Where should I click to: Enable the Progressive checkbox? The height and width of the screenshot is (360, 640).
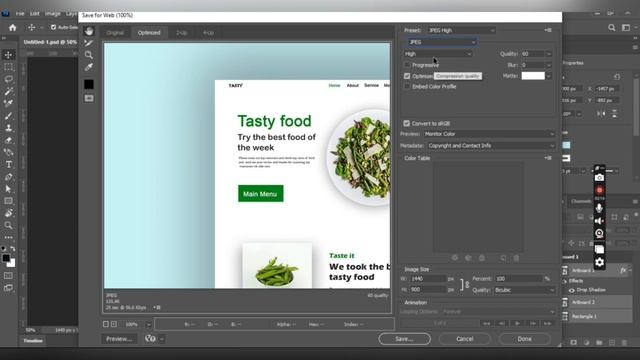tap(407, 65)
